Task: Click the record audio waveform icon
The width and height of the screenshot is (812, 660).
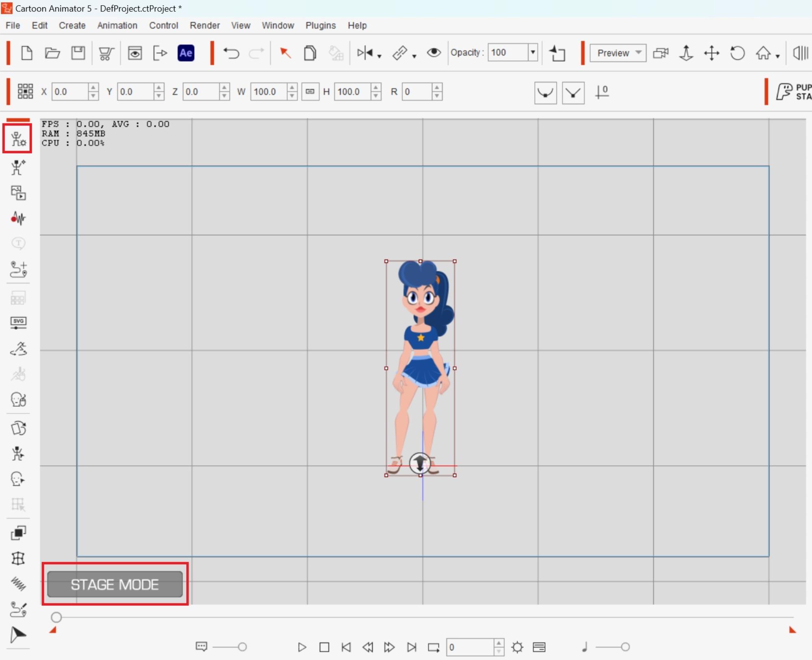Action: 18,218
